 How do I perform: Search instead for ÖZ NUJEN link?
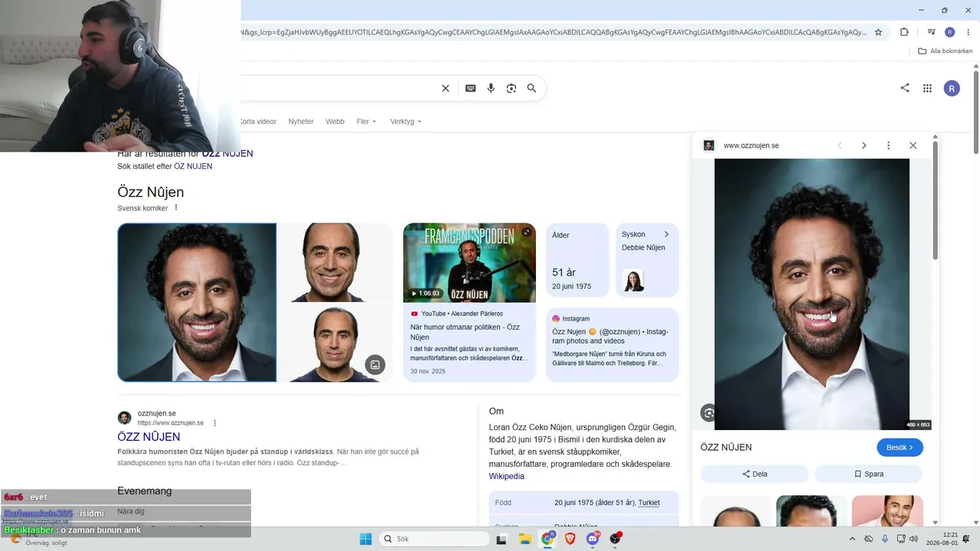tap(193, 166)
